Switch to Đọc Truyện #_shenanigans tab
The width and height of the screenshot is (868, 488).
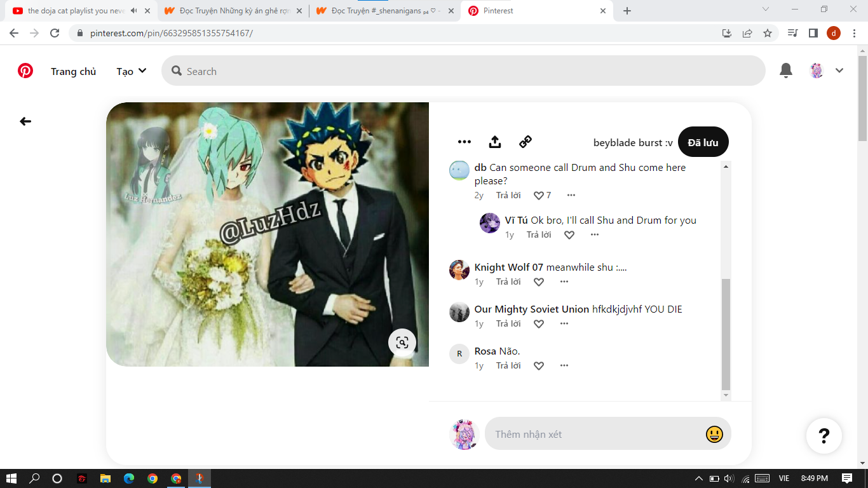coord(386,11)
